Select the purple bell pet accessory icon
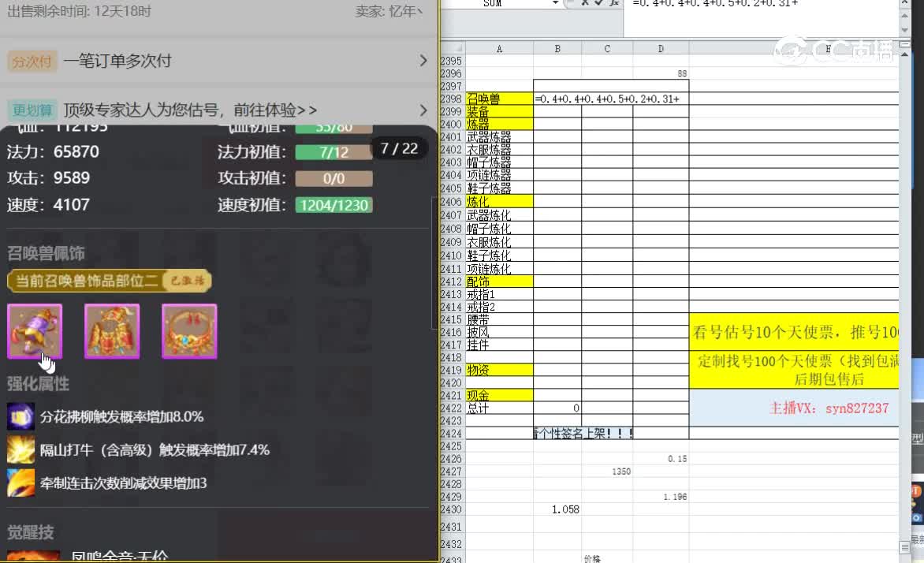The image size is (924, 563). click(35, 330)
